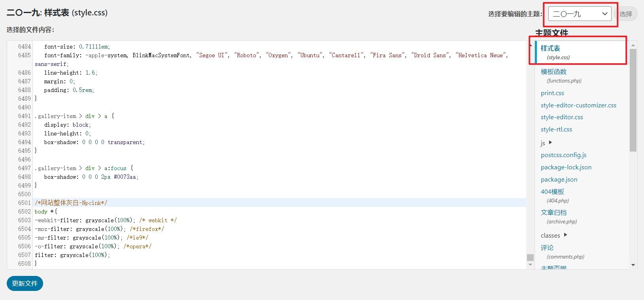The image size is (644, 300).
Task: Open 文章归档 archive.php file
Action: pyautogui.click(x=553, y=213)
